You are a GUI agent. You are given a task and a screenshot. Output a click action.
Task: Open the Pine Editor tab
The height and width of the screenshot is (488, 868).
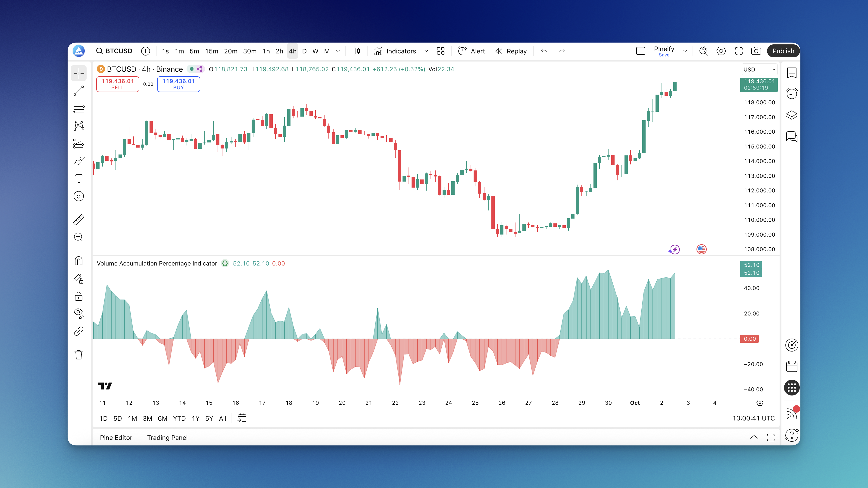tap(116, 438)
